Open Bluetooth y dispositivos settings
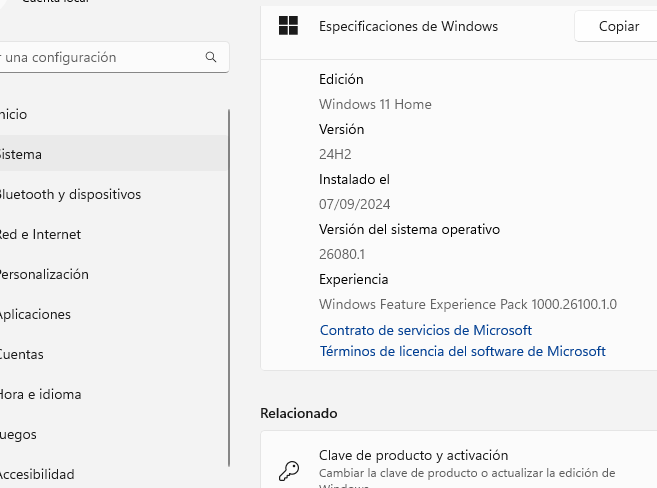657x488 pixels. (114, 194)
